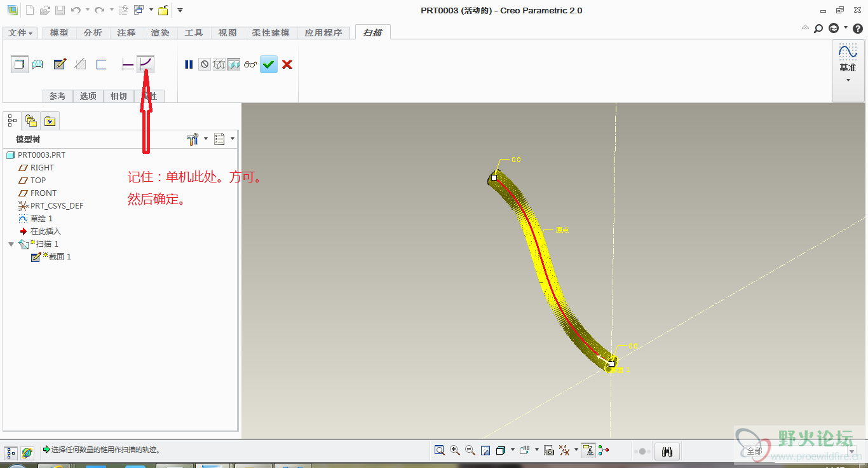The height and width of the screenshot is (468, 868).
Task: Toggle the Remove material option
Action: point(80,64)
